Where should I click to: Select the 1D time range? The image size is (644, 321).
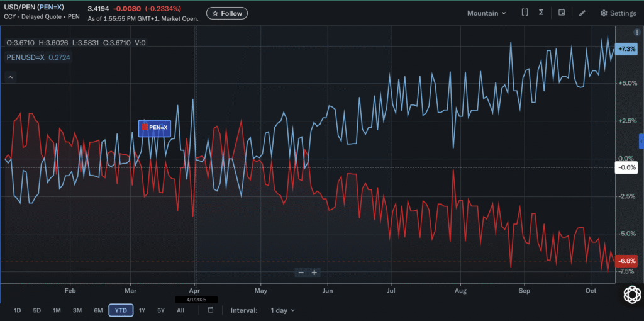pyautogui.click(x=17, y=310)
